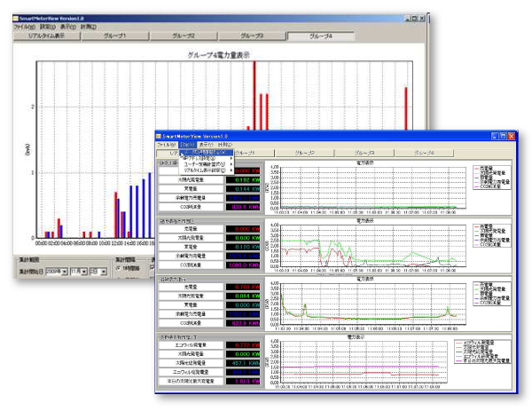Close the back SmartMeterView window
Screen dimensions: 532x411
click(x=421, y=19)
